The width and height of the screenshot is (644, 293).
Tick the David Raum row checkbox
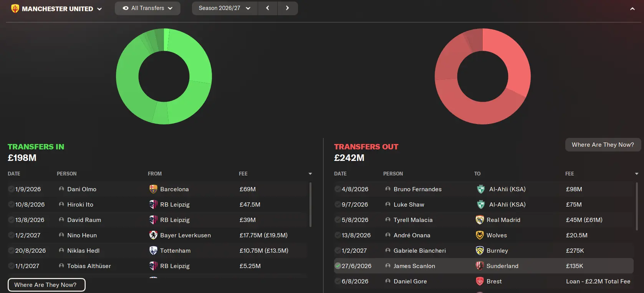11,220
